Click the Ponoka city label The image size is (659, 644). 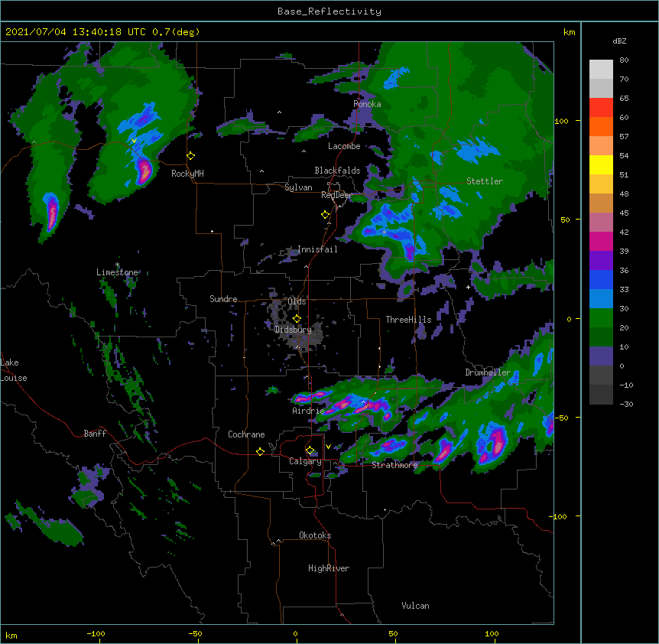tap(367, 104)
